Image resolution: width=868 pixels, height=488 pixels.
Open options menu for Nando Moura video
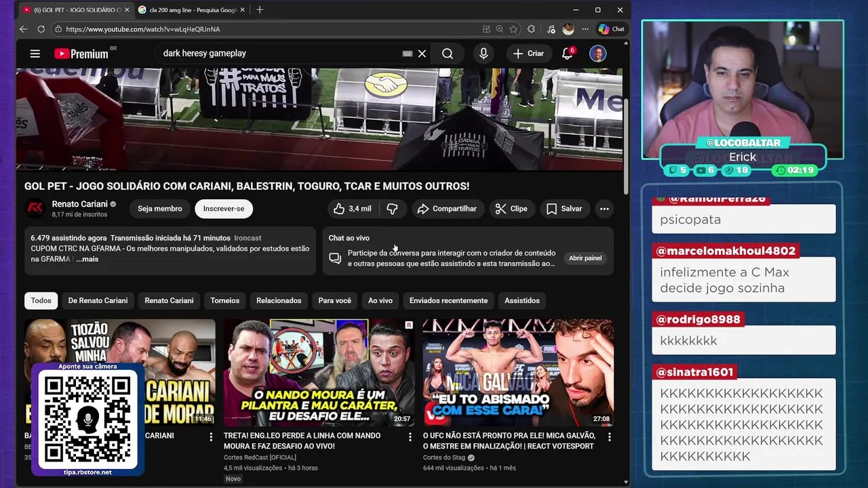coord(410,437)
